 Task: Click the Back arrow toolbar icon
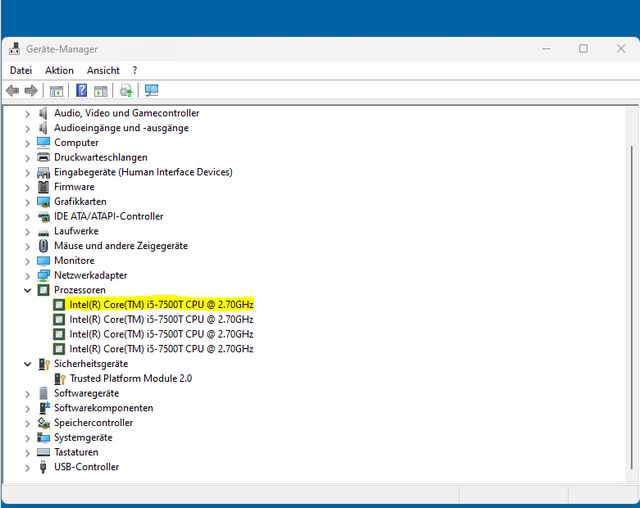click(x=13, y=90)
